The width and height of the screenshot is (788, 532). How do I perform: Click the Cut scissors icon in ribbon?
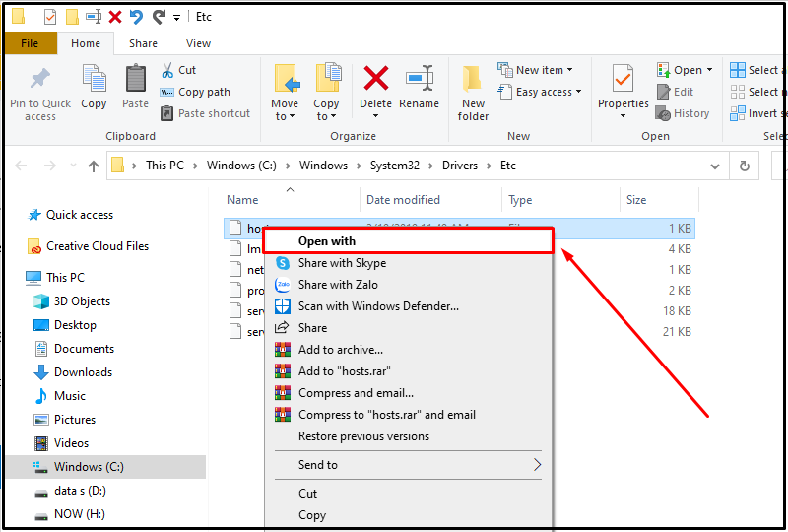coord(167,70)
